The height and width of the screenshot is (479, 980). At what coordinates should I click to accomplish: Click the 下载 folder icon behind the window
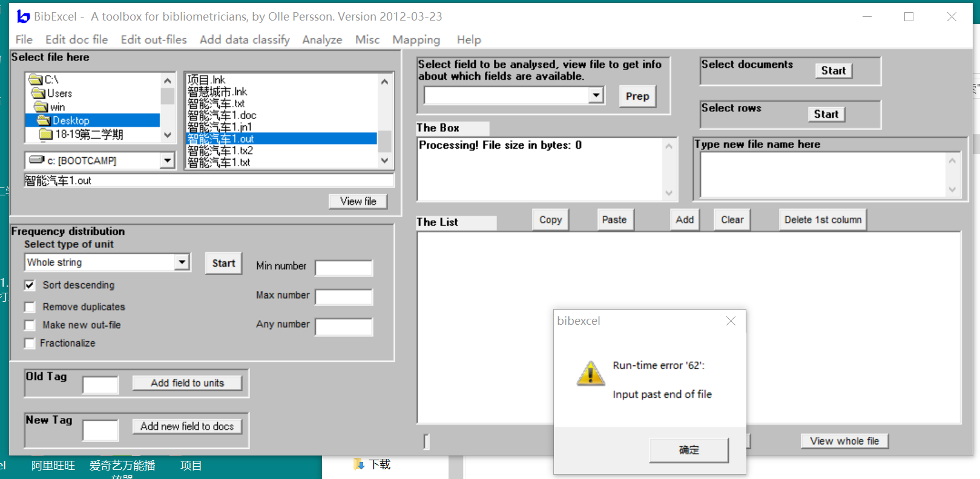[359, 464]
